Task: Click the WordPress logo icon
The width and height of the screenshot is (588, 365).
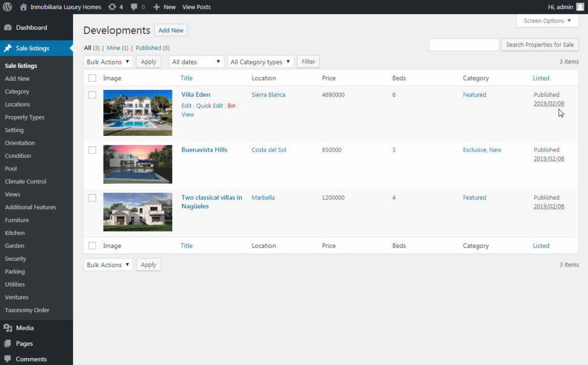Action: (6, 7)
